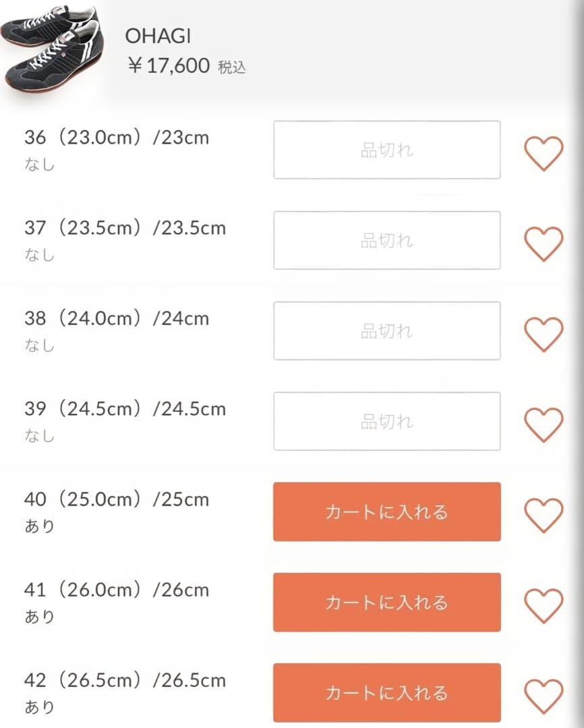Viewport: 584px width, 728px height.
Task: Click 品切れ button beside size 39 (24.5cm)
Action: (386, 421)
